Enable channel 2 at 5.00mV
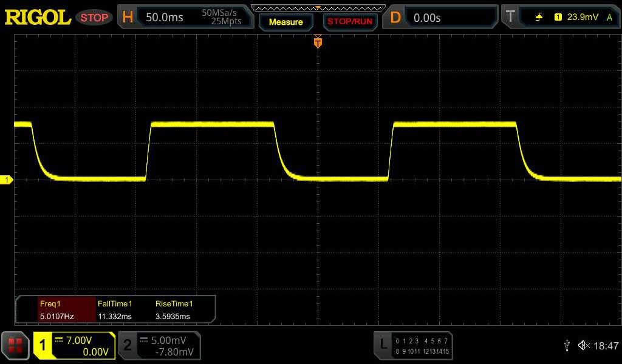Image resolution: width=622 pixels, height=364 pixels. point(159,346)
